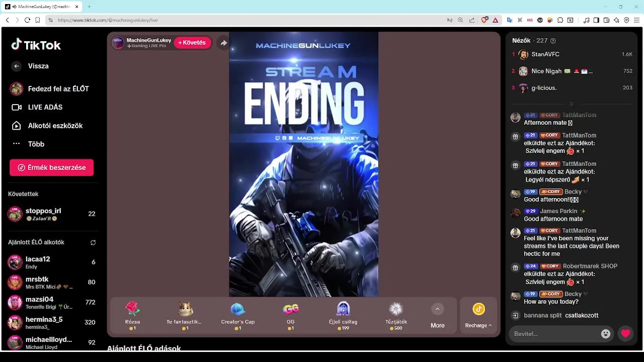Open the translate extension icon

click(510, 20)
